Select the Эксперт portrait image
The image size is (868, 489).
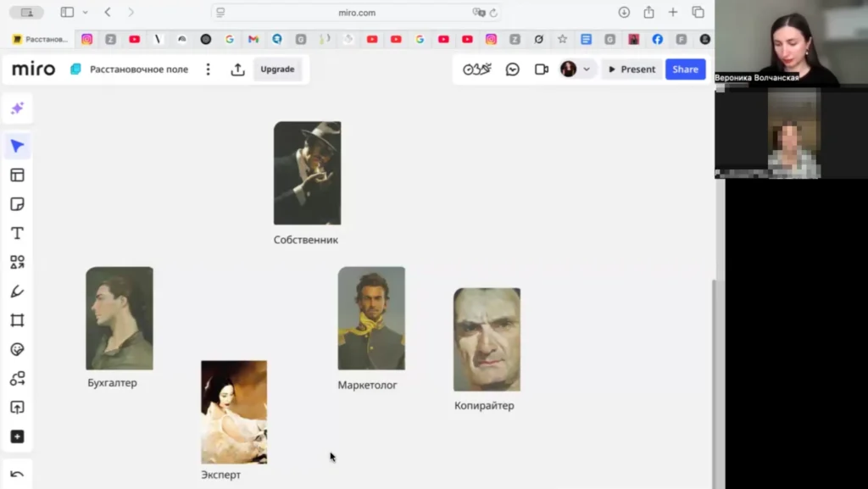[x=234, y=412]
